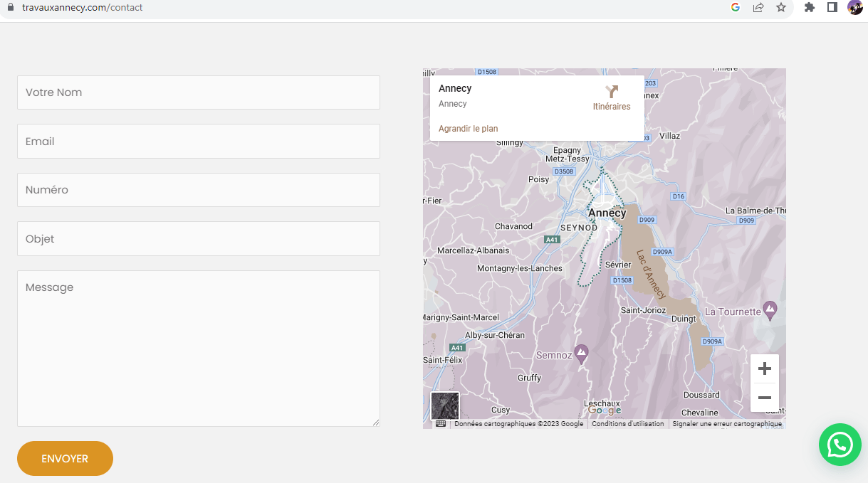This screenshot has width=868, height=483.
Task: Click the Chavanod label on the map
Action: coord(513,226)
